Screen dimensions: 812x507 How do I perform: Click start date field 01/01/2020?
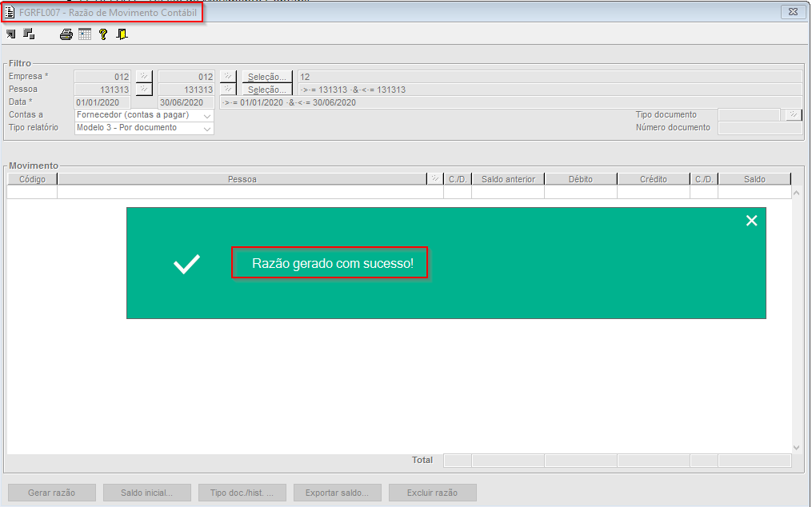(102, 102)
